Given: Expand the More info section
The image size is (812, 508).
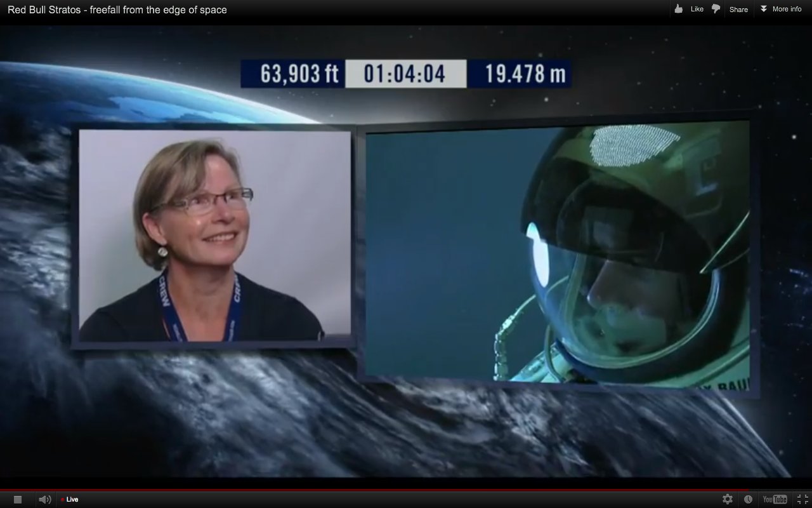Looking at the screenshot, I should [781, 9].
